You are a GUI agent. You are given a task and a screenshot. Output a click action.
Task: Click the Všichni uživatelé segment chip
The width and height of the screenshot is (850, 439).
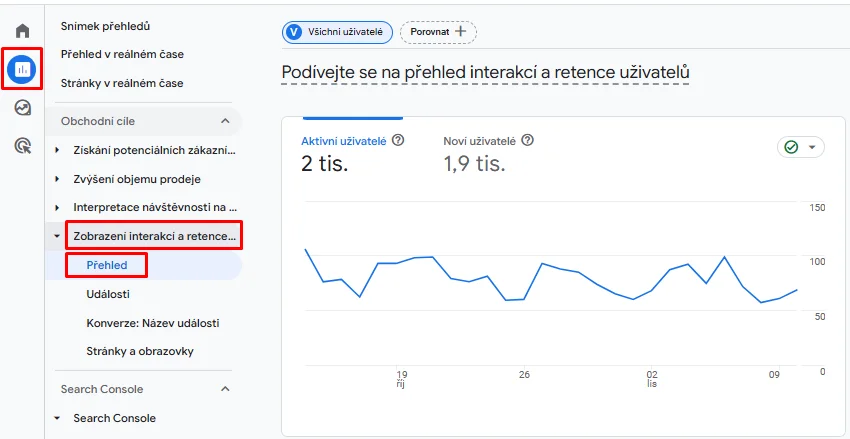point(337,32)
